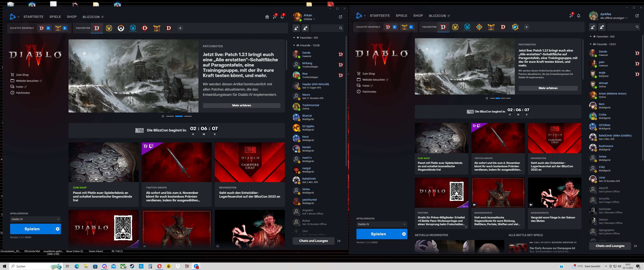
Task: Hide the friends panel arrow in darkfee's window
Action: tap(635, 246)
